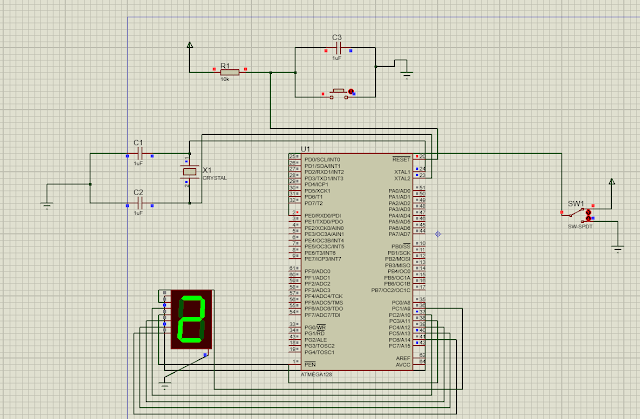The image size is (640, 419).
Task: Click the U1 reference label
Action: tap(305, 149)
